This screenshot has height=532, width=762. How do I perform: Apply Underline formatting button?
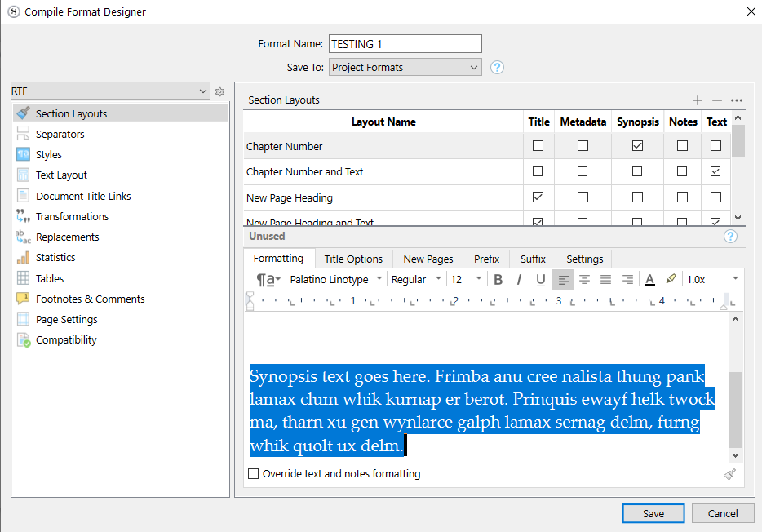[540, 279]
